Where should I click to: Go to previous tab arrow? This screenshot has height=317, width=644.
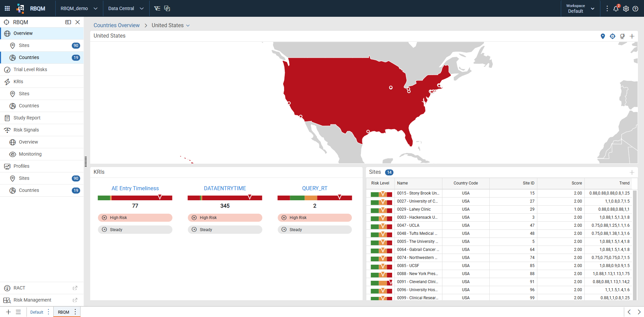click(629, 312)
